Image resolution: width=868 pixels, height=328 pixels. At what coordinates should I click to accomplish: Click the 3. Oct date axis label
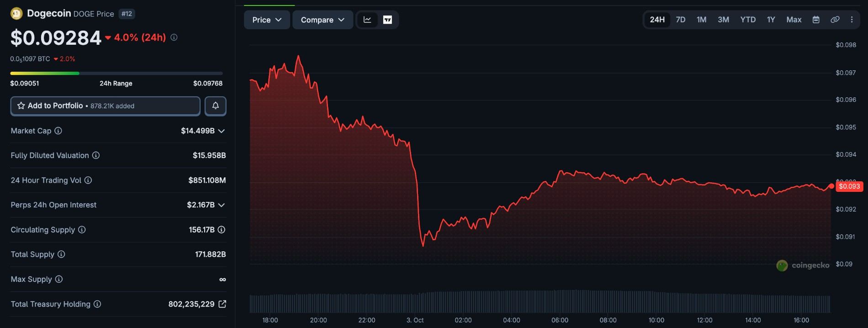click(x=415, y=320)
